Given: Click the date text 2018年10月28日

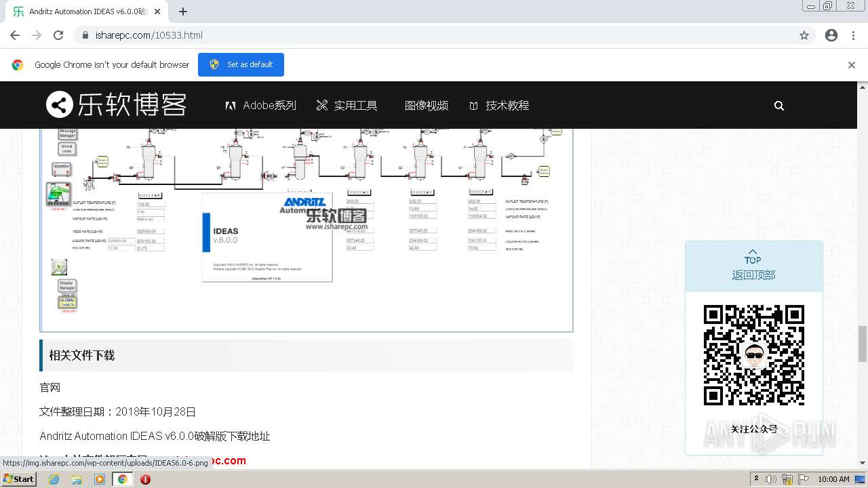Looking at the screenshot, I should 156,412.
